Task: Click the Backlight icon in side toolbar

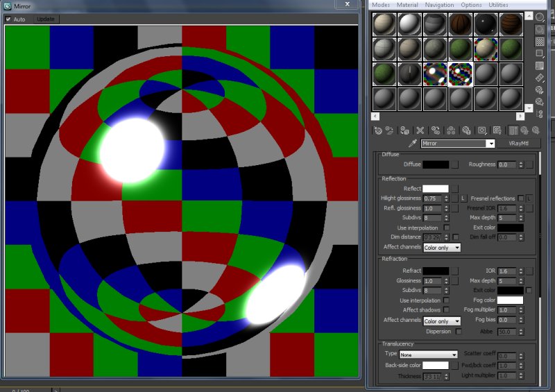Action: pos(540,29)
